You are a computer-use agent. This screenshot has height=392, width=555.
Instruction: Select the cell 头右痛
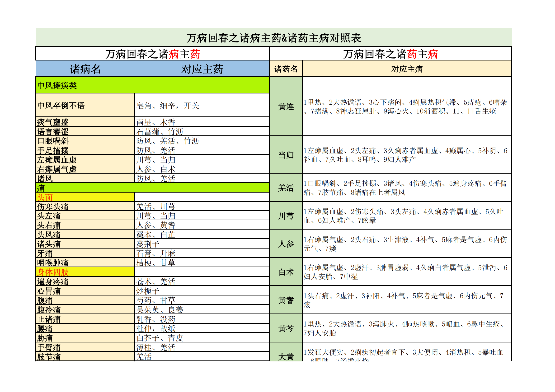85,225
